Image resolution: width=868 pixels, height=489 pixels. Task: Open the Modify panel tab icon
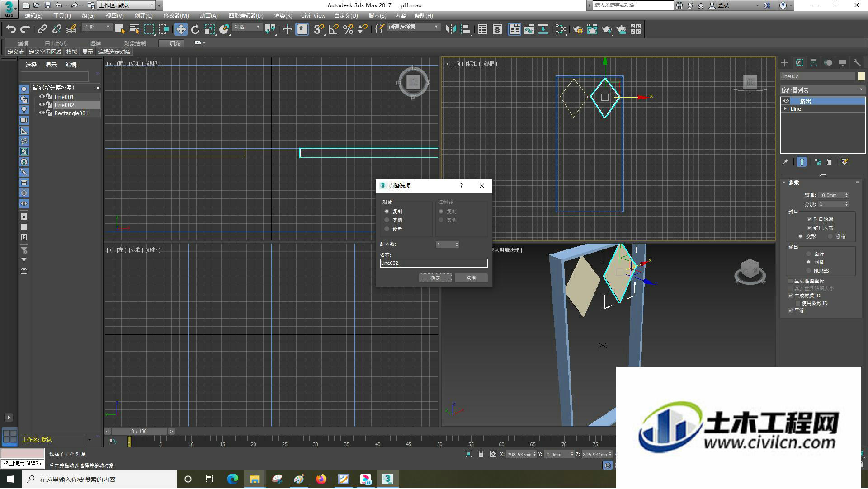pos(799,63)
